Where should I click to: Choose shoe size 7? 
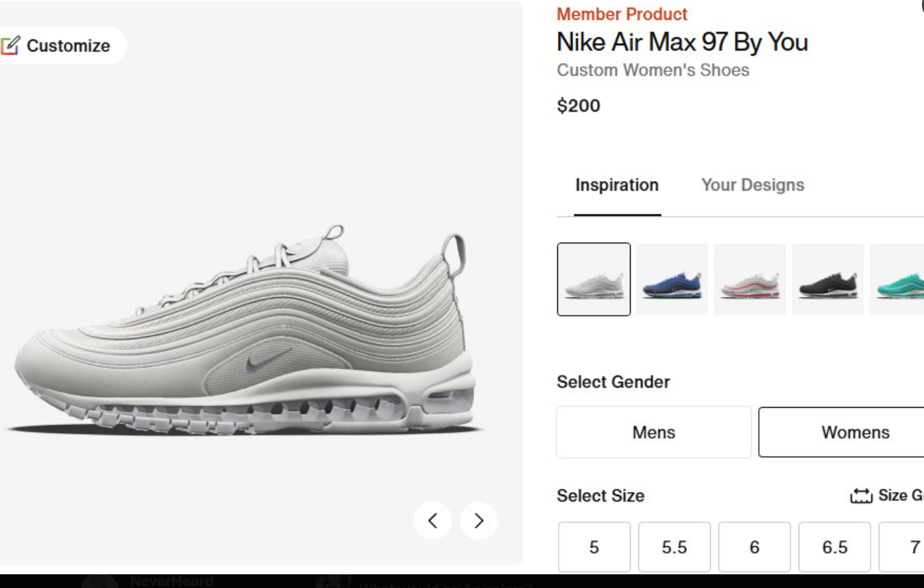click(902, 547)
